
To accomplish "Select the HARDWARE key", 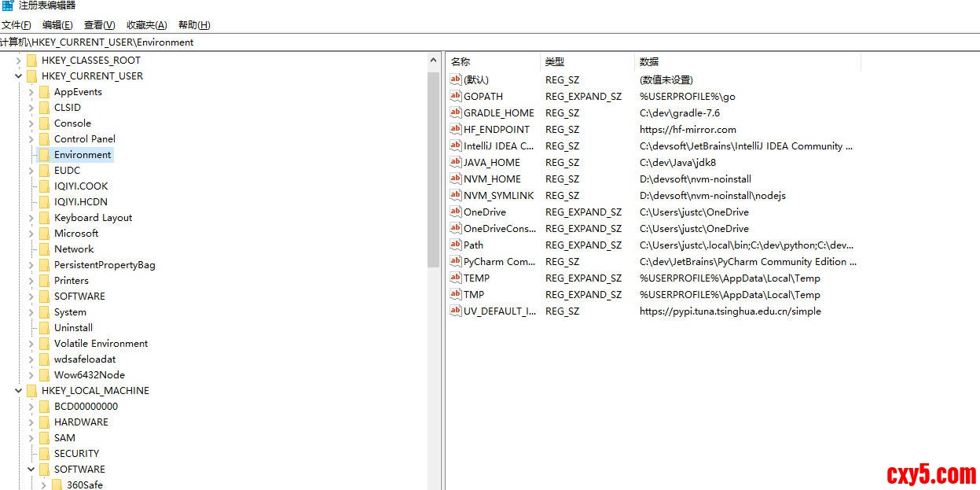I will click(81, 422).
